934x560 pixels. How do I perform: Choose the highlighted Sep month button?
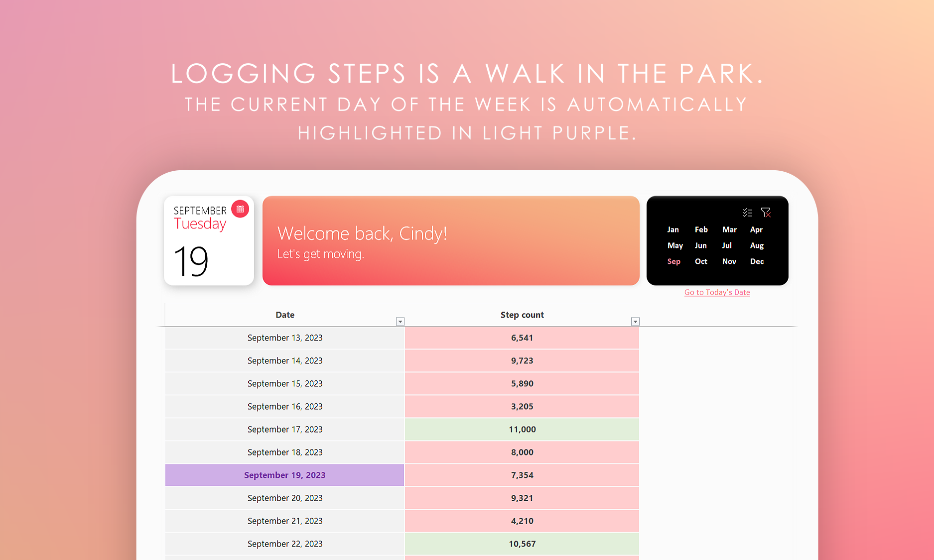673,261
